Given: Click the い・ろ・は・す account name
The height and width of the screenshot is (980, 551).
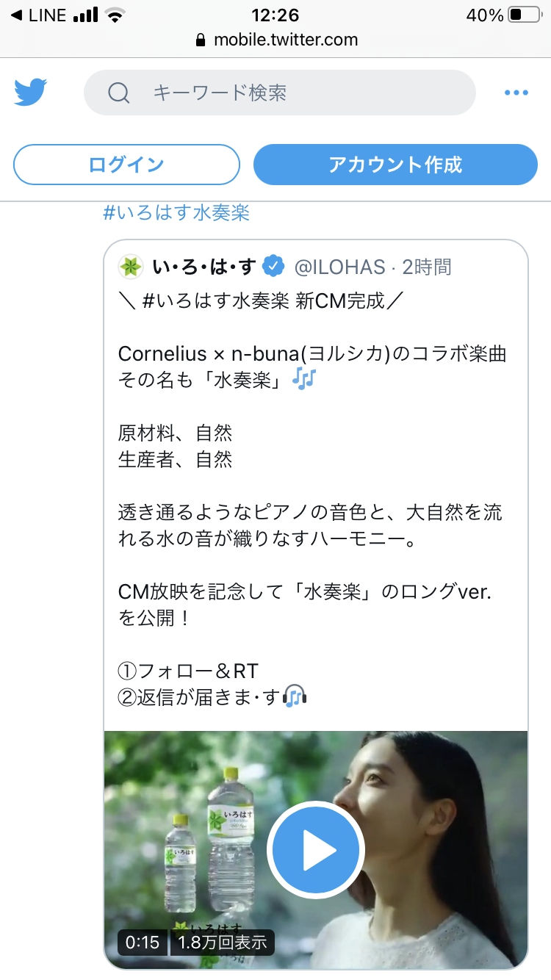Looking at the screenshot, I should [204, 267].
